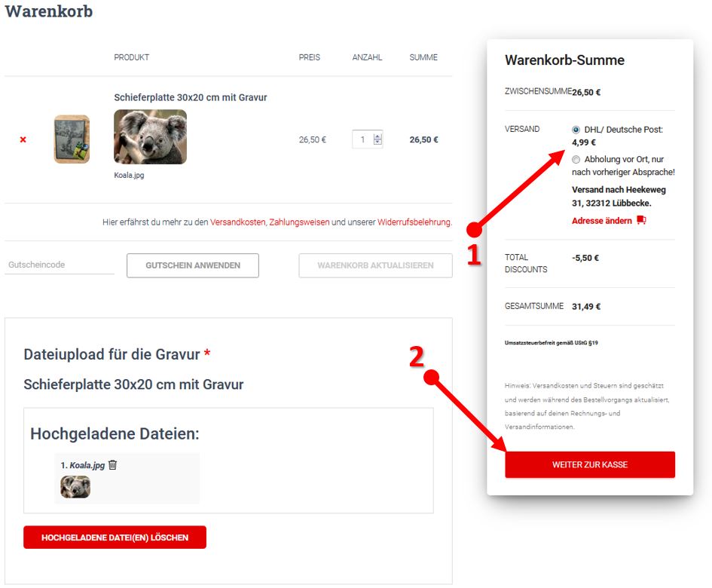712x588 pixels.
Task: Choose Abholung vor Ort pickup option
Action: click(x=576, y=159)
